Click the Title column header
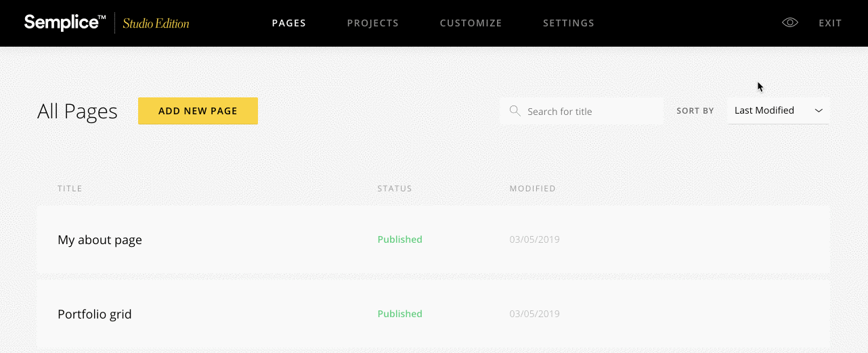Screen dimensions: 868x353 (70, 189)
